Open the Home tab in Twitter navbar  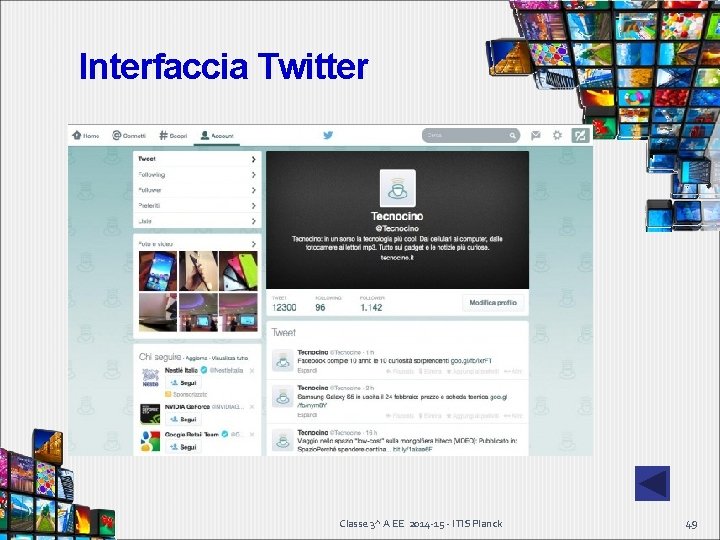[x=86, y=135]
